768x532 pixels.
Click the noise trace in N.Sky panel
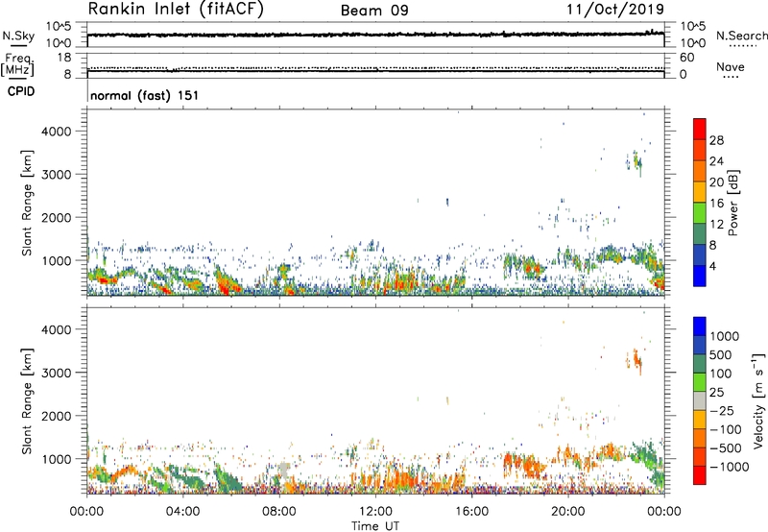(x=375, y=35)
